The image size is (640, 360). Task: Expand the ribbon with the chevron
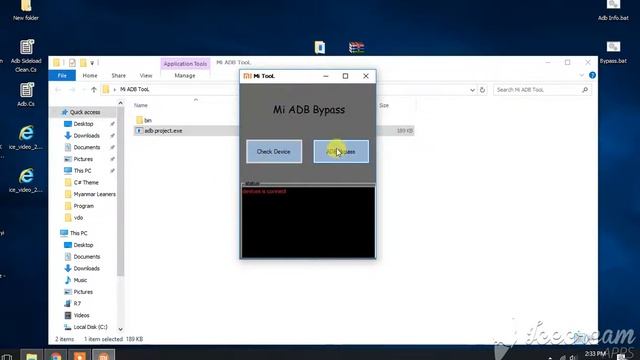pyautogui.click(x=582, y=75)
